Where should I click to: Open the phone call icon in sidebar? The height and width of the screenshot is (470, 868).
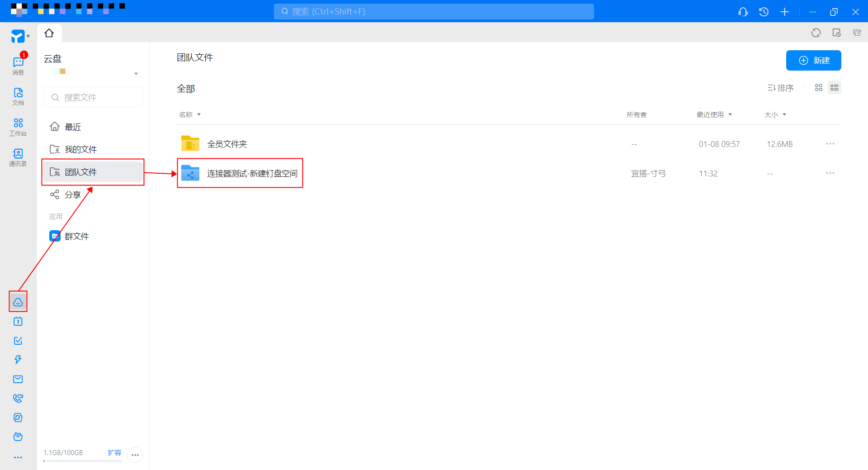coord(18,398)
